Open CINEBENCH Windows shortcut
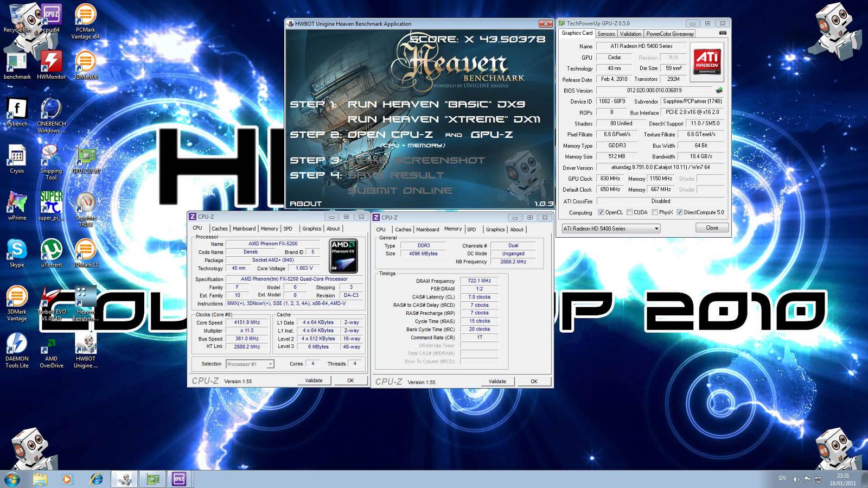This screenshot has width=868, height=488. [51, 116]
